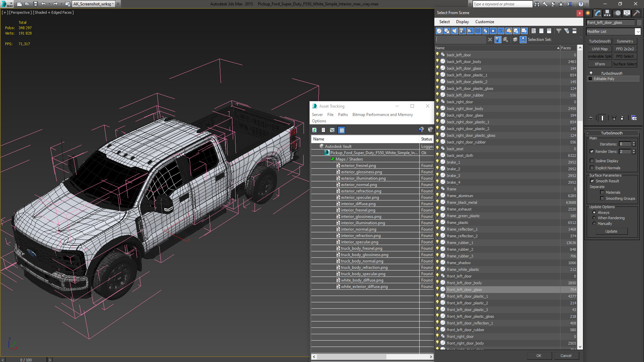
Task: Enable Explicit Normals checkbox
Action: [592, 168]
